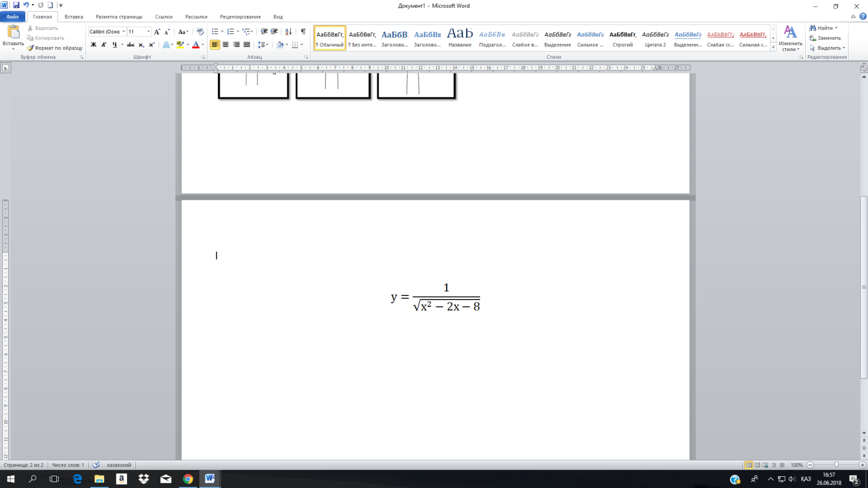868x488 pixels.
Task: Click the Выделить (Select) button
Action: point(827,48)
